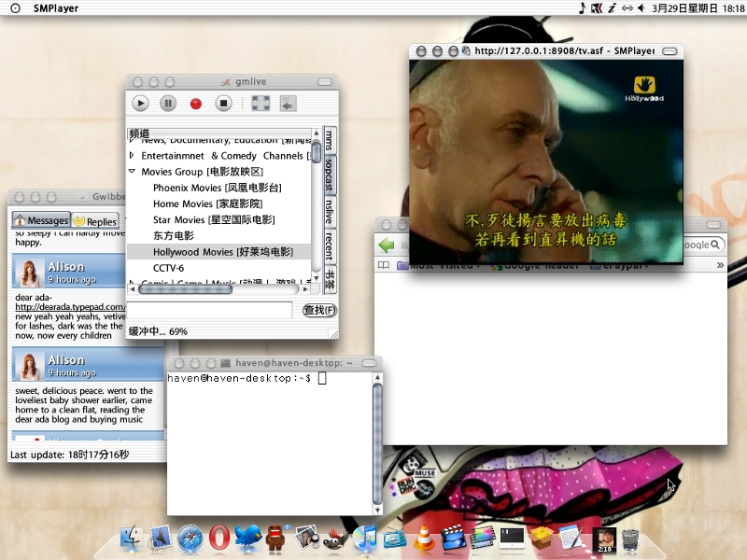
Task: Click scroll-up arrow of gmlive channel list
Action: click(x=317, y=133)
